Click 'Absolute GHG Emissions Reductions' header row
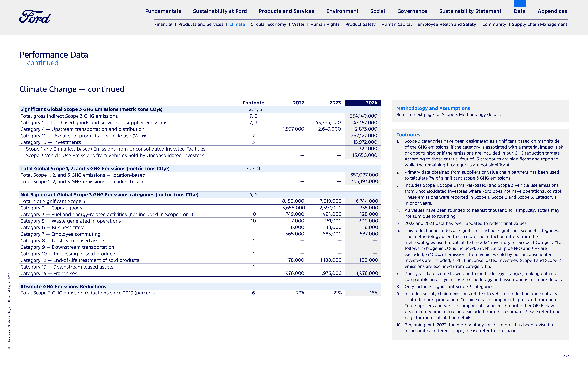 pyautogui.click(x=200, y=286)
